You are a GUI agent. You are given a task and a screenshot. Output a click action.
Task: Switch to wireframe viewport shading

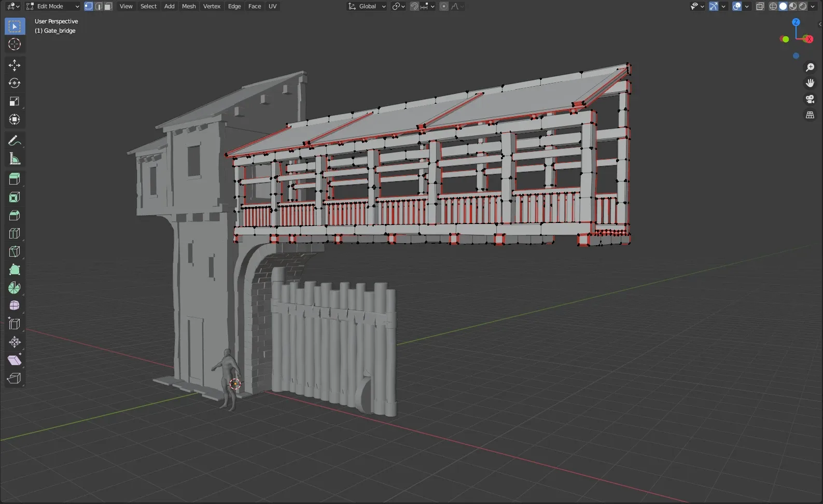[x=773, y=6]
